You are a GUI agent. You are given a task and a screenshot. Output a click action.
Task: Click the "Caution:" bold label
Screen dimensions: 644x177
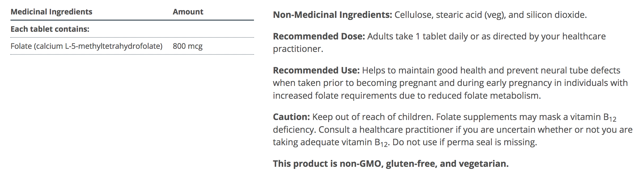tap(291, 117)
